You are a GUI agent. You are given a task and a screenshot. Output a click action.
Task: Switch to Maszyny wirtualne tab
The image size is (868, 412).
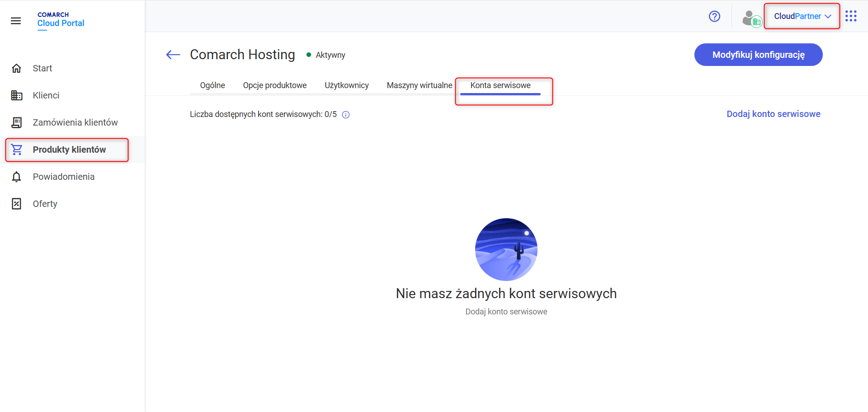[x=419, y=85]
